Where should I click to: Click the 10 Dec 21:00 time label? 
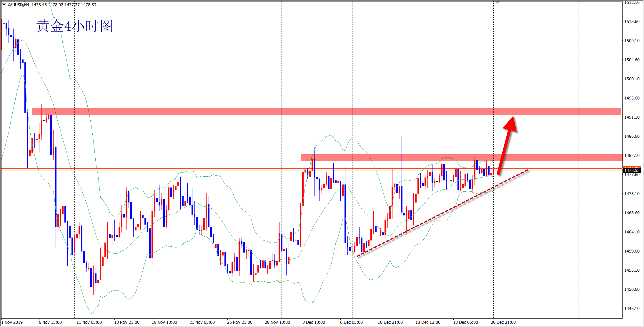390,322
